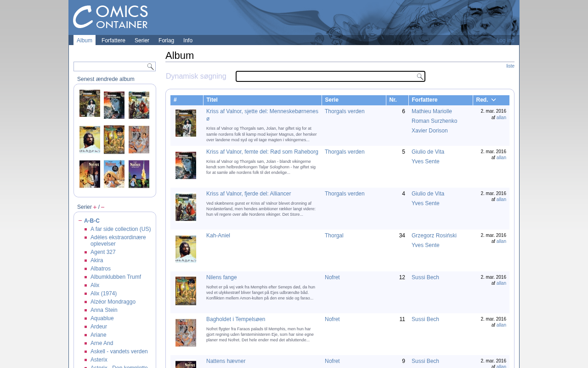Click the Log ind link

click(505, 40)
